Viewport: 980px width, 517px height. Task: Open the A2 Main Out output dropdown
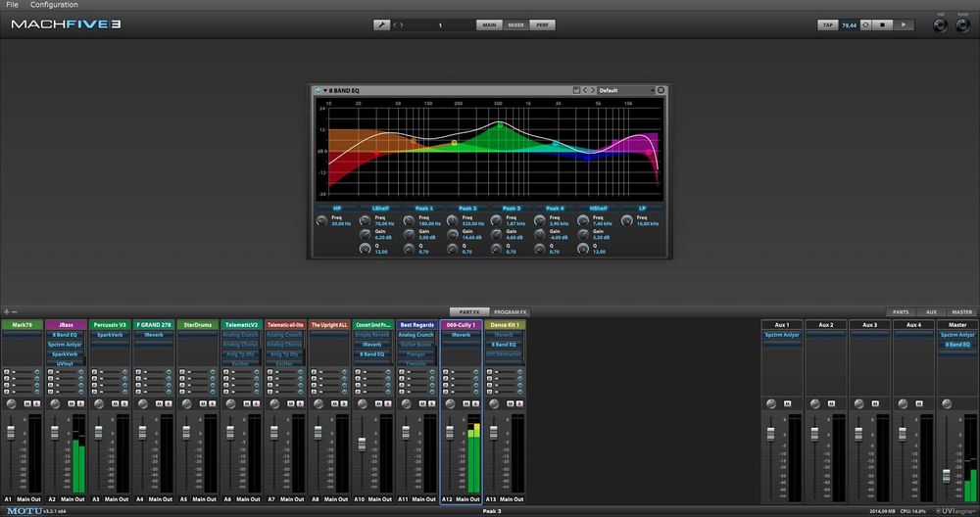72,499
